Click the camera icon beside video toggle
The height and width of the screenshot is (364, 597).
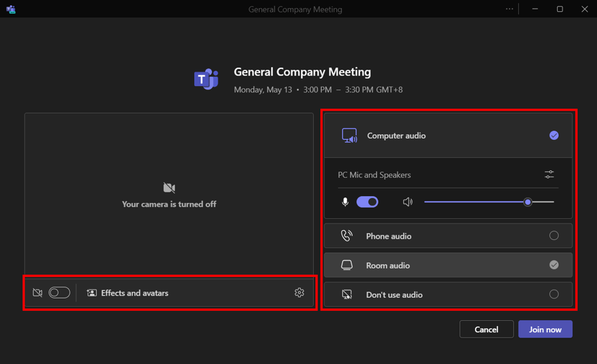37,293
